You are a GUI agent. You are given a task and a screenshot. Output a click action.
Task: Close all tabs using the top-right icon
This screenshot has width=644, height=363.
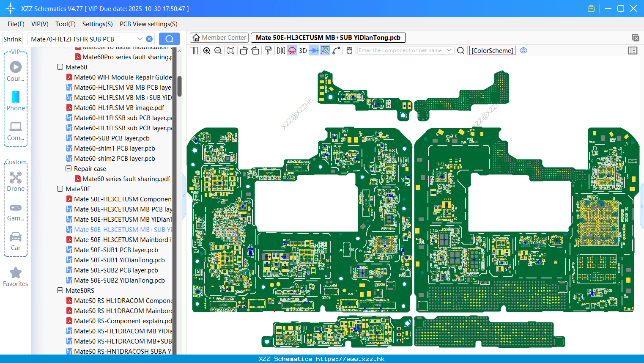[635, 38]
